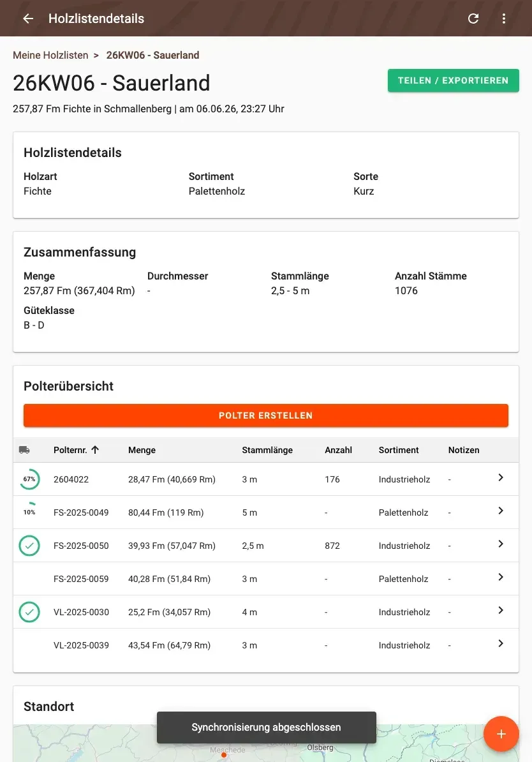The height and width of the screenshot is (762, 532).
Task: Click the 2,5 m Stammlänge cell of FS-2025-0050
Action: click(253, 546)
